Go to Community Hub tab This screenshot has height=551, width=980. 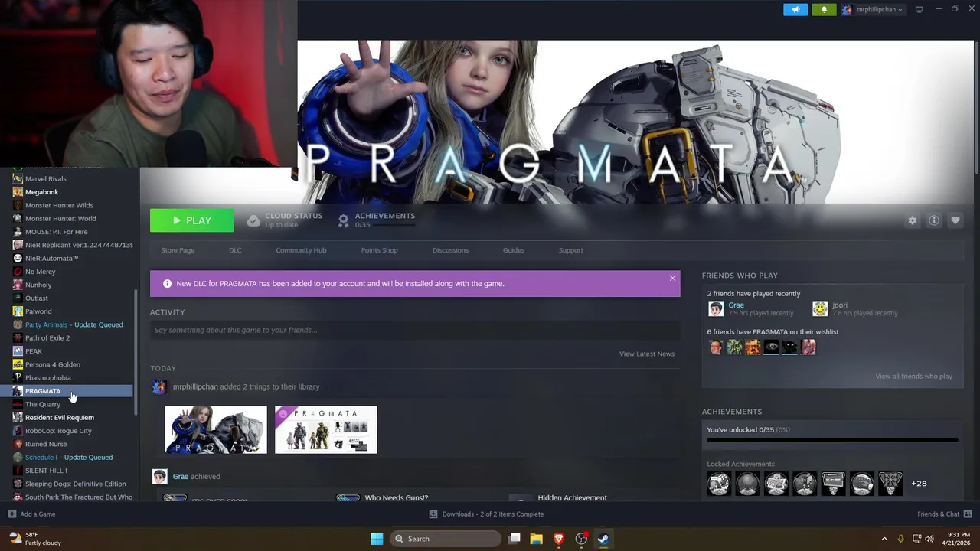[x=301, y=250]
